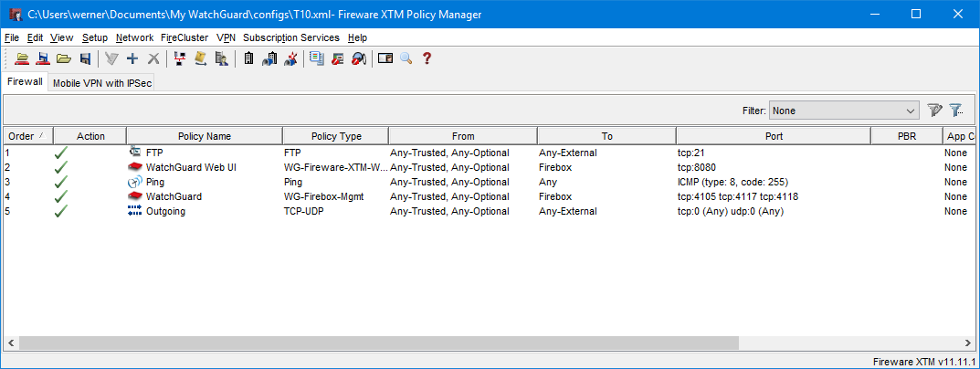Screen dimensions: 980x369
Task: Click the scrollbar right arrow
Action: 969,343
